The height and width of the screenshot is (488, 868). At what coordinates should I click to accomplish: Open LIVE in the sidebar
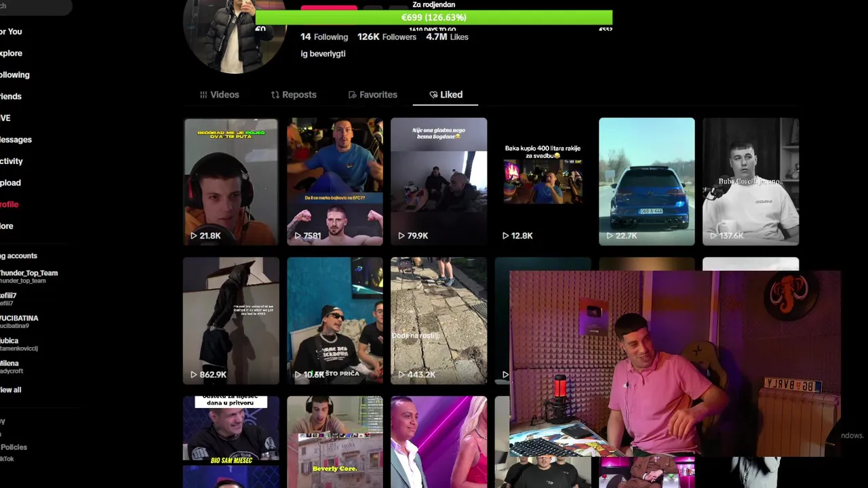click(5, 118)
